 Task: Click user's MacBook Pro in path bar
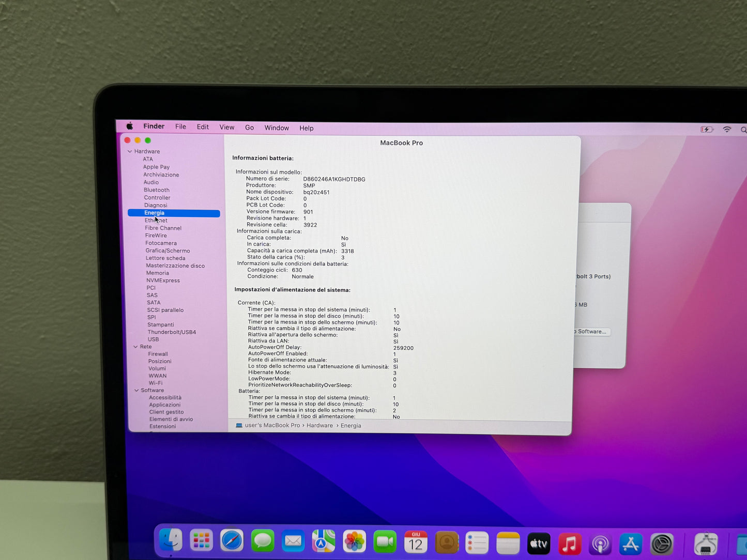(272, 425)
